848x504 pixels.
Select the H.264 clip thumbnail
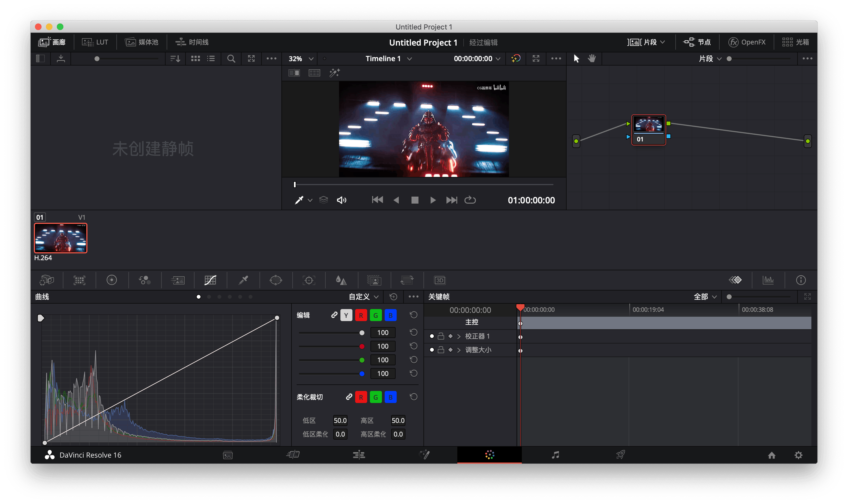60,238
